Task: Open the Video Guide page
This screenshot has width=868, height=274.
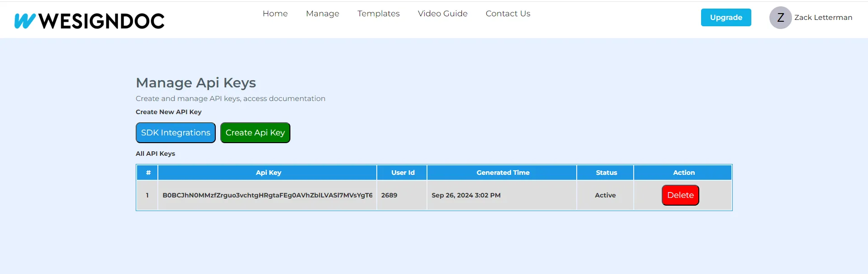Action: point(442,14)
